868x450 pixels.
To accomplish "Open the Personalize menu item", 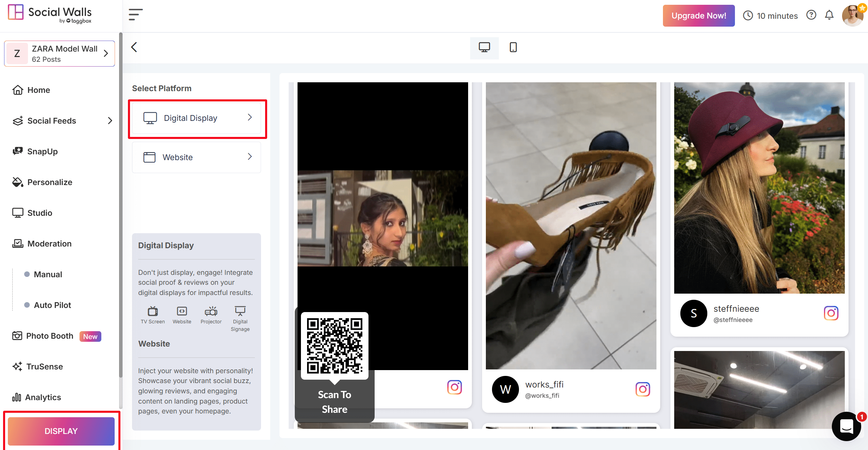I will point(49,182).
